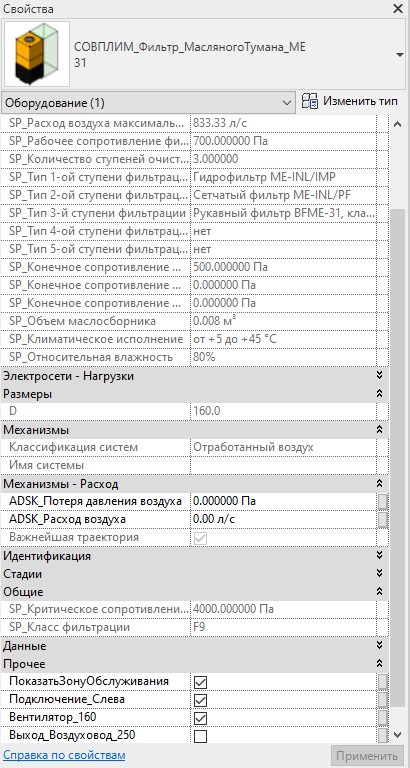The width and height of the screenshot is (410, 768).
Task: Click the СОВПЛИМ_Фильтр_МасляногоТумана_МЕ 31 type name
Action: click(x=190, y=55)
